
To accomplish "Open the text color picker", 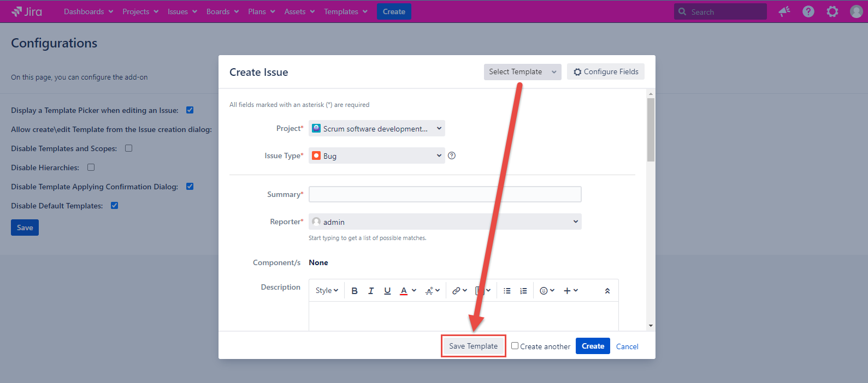I will click(x=408, y=291).
